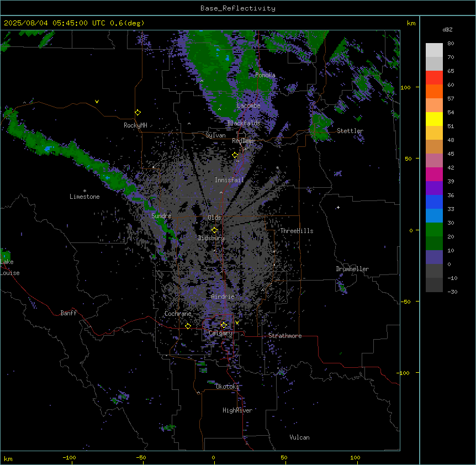Click the asterisk marker above Limestone
Screen dimensions: 476x465
[84, 191]
